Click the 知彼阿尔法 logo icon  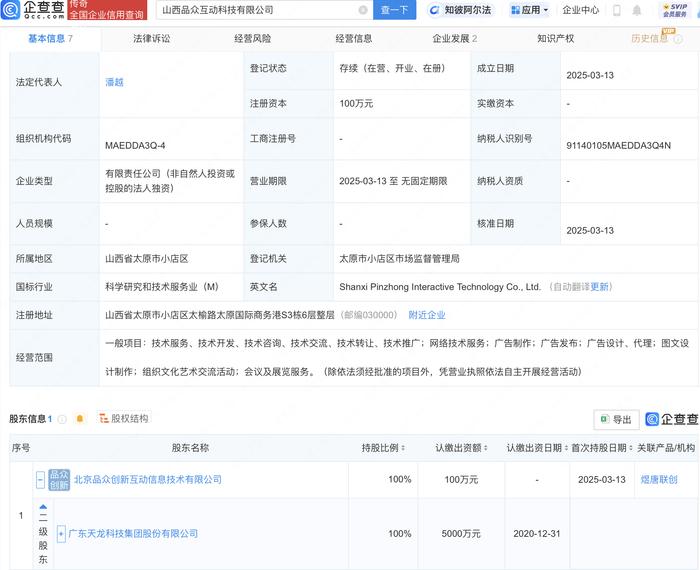click(x=434, y=10)
